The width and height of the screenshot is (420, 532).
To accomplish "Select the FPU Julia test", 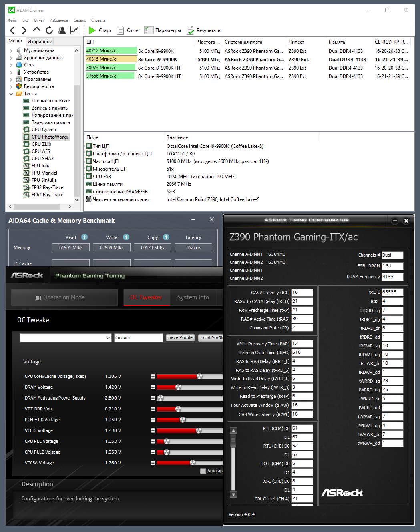I will pyautogui.click(x=41, y=166).
